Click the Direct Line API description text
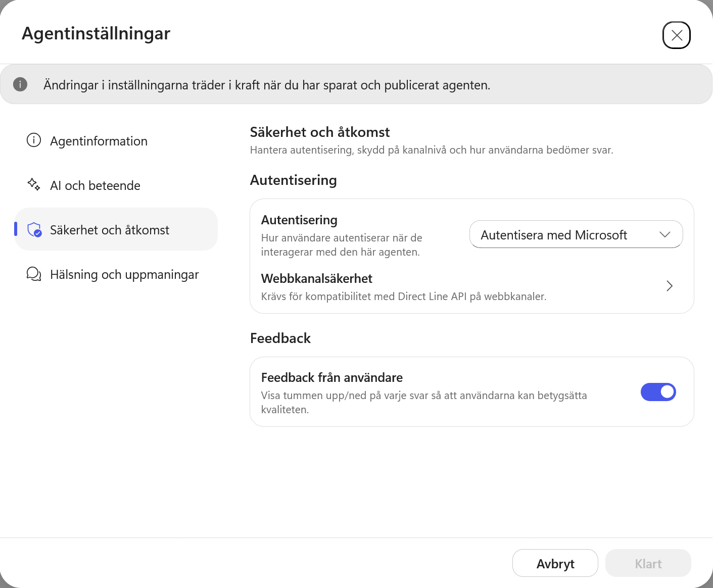713x588 pixels. [404, 297]
